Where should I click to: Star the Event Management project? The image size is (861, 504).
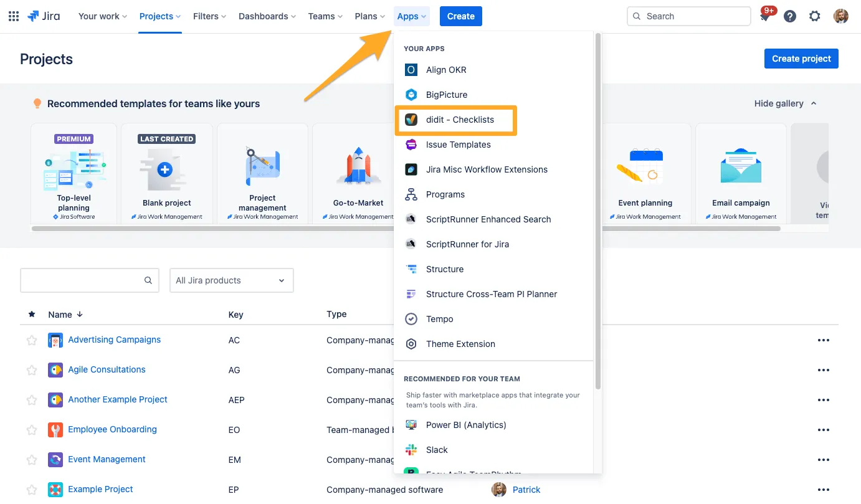pos(32,460)
